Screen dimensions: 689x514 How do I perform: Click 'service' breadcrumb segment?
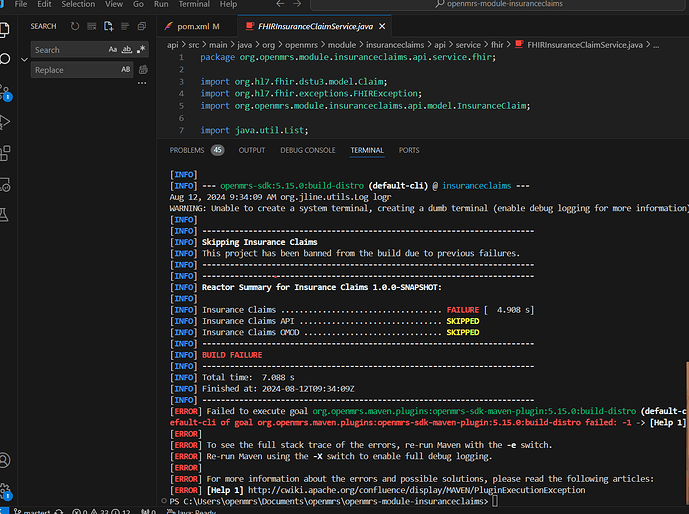click(x=468, y=45)
